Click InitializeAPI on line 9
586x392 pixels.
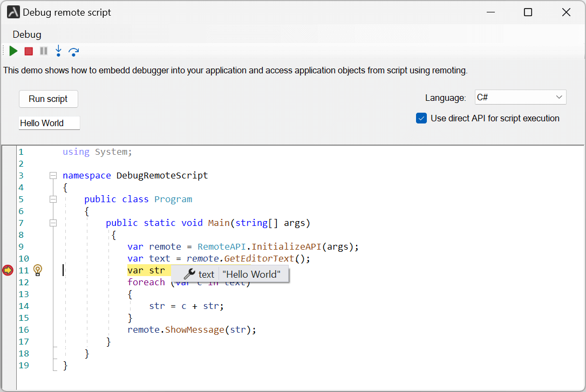coord(287,247)
